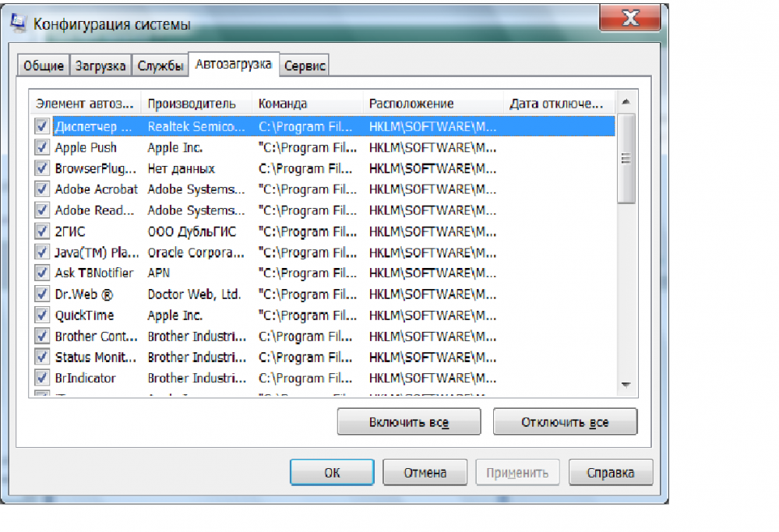Select the Adobe Read... entry
This screenshot has width=779, height=532.
pos(94,210)
